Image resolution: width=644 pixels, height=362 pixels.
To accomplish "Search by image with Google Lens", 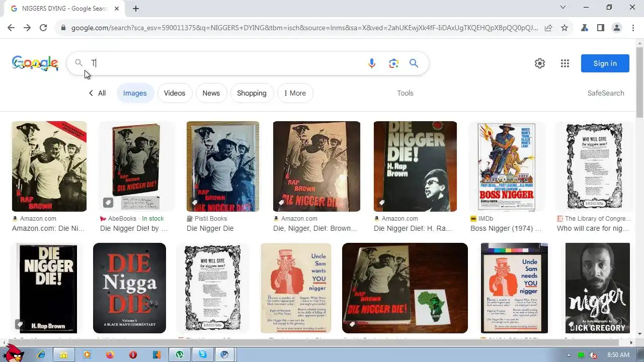I will [x=393, y=63].
